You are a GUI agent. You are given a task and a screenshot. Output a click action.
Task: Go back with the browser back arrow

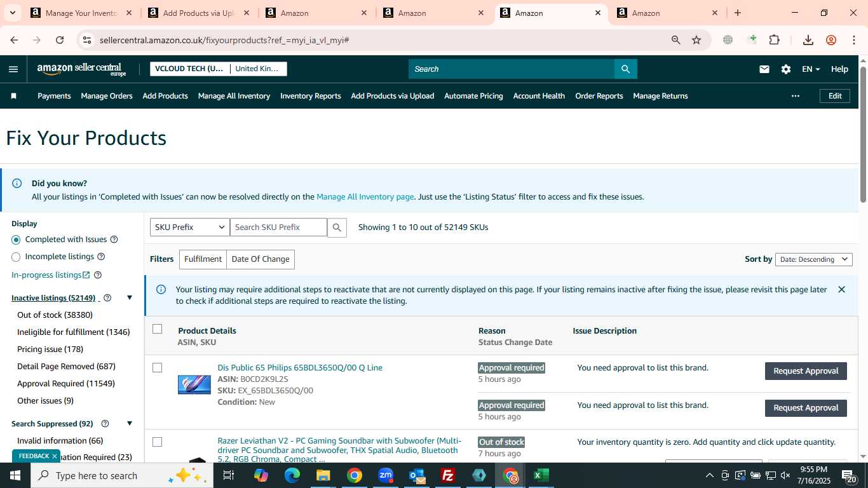14,40
